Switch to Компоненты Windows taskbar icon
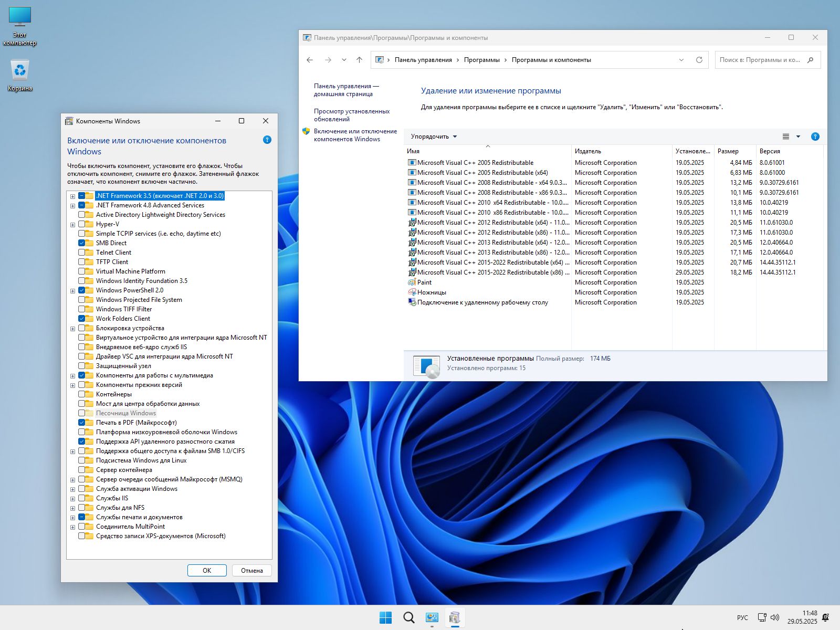Screen dimensions: 840x630 pyautogui.click(x=455, y=618)
